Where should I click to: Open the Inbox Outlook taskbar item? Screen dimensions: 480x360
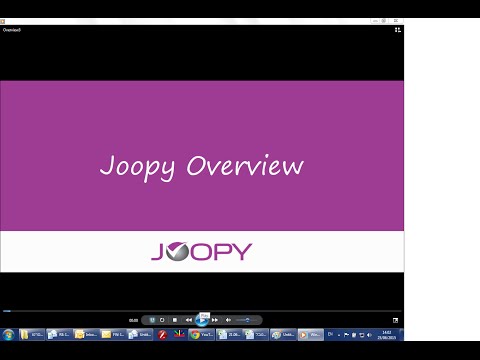pos(86,334)
